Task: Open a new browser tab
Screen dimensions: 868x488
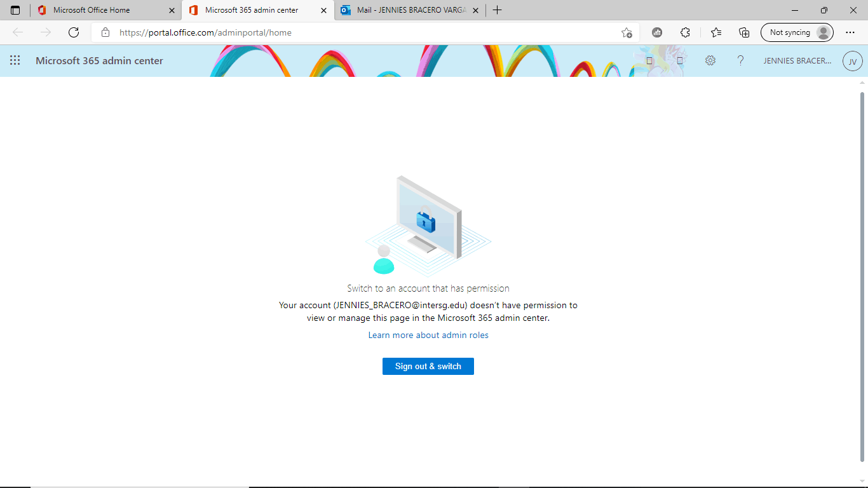Action: [x=497, y=10]
